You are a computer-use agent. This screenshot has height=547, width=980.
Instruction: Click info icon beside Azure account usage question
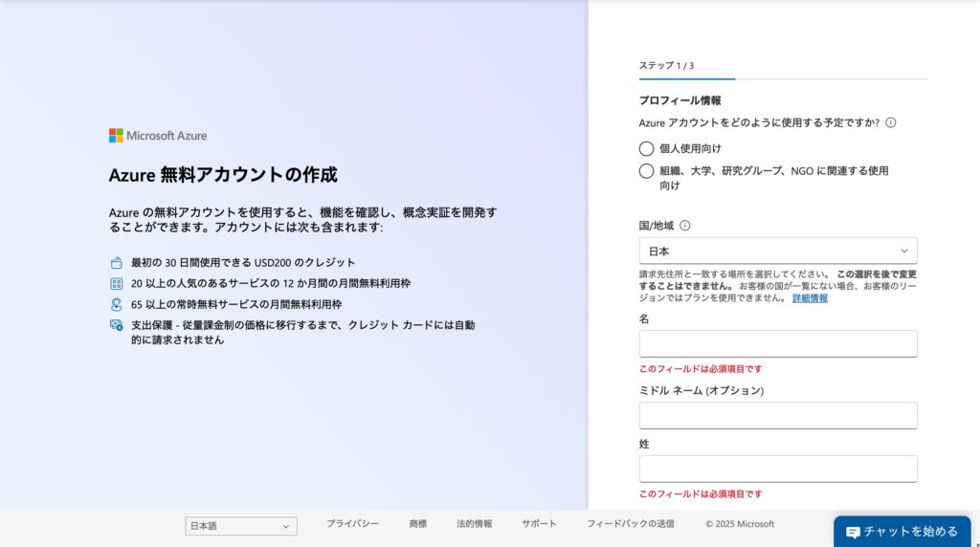(890, 122)
